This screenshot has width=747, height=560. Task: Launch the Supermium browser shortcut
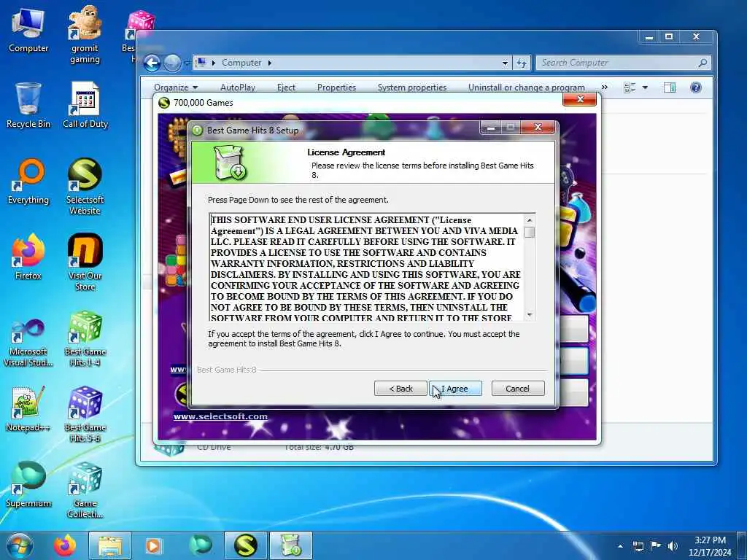tap(28, 485)
